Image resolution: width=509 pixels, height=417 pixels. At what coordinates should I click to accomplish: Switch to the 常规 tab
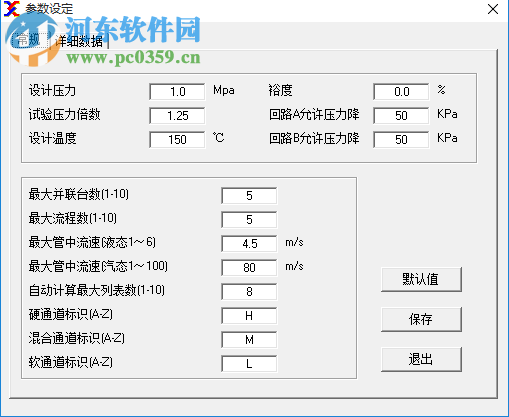point(29,41)
